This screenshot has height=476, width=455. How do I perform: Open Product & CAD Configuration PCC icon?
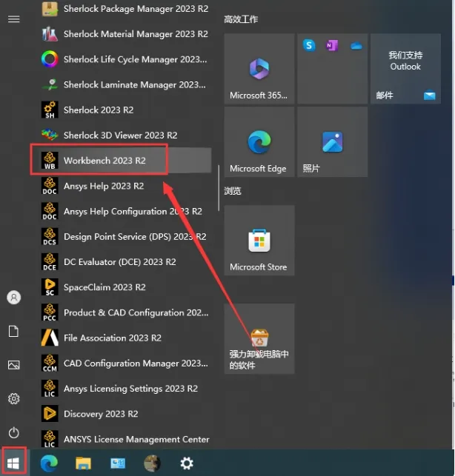tap(50, 312)
